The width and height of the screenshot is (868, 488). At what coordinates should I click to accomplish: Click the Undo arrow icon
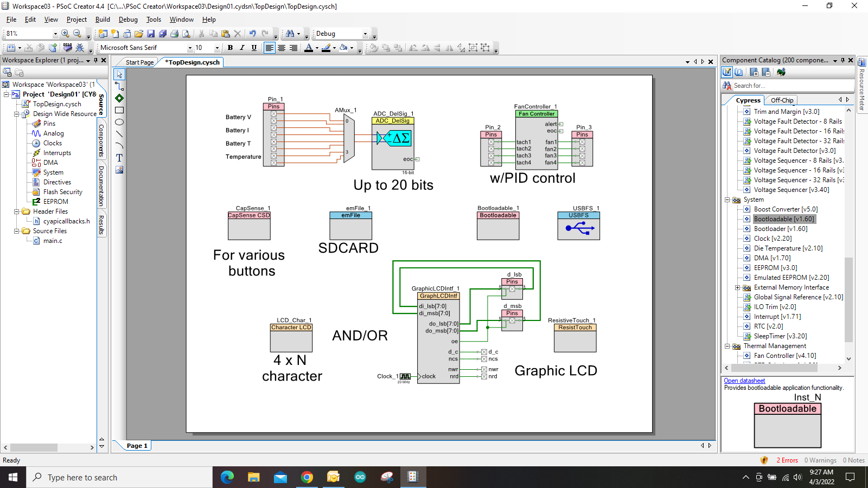pyautogui.click(x=252, y=34)
